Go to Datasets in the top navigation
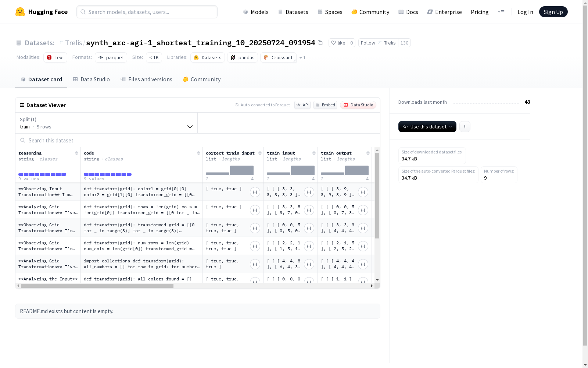 coord(293,12)
